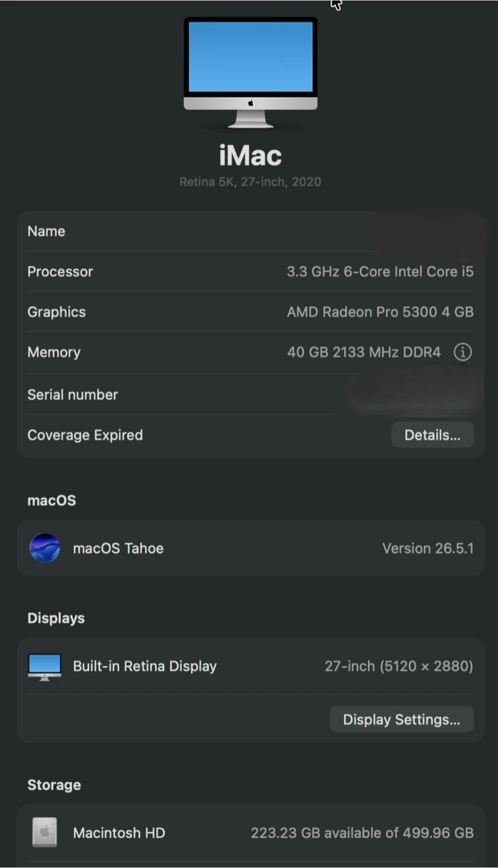The height and width of the screenshot is (868, 498).
Task: Open Display Settings button
Action: 402,719
